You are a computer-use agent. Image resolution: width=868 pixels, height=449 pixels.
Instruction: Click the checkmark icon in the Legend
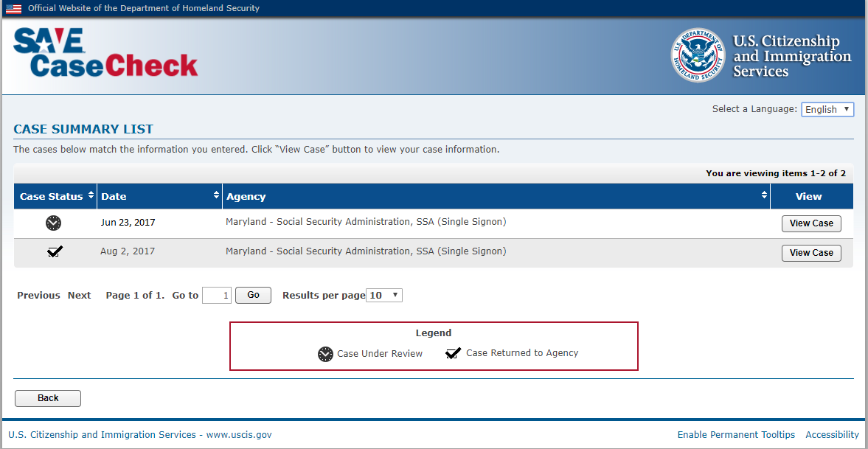point(454,353)
